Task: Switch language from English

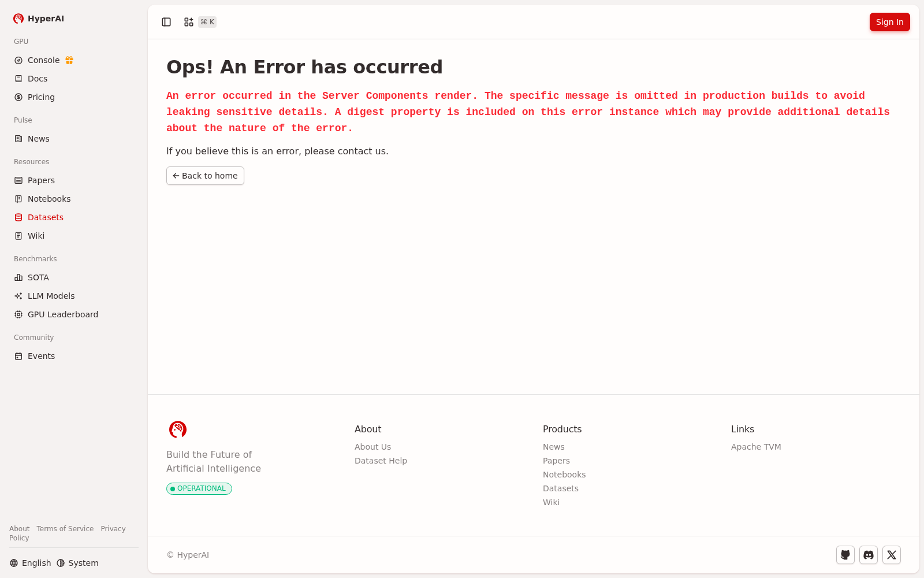Action: point(31,563)
